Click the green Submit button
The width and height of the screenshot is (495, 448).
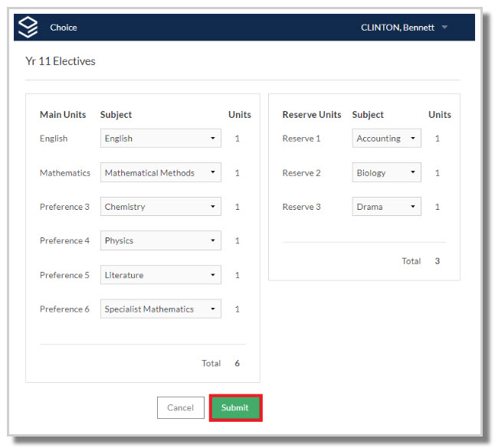[x=235, y=407]
